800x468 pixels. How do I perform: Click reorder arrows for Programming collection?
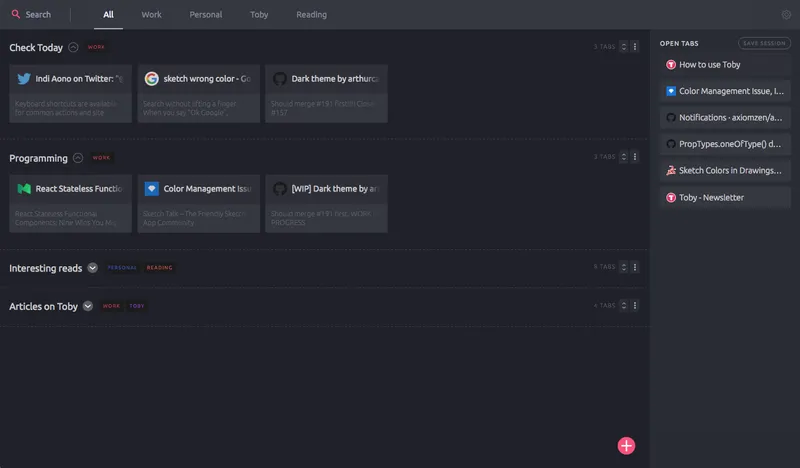click(623, 157)
